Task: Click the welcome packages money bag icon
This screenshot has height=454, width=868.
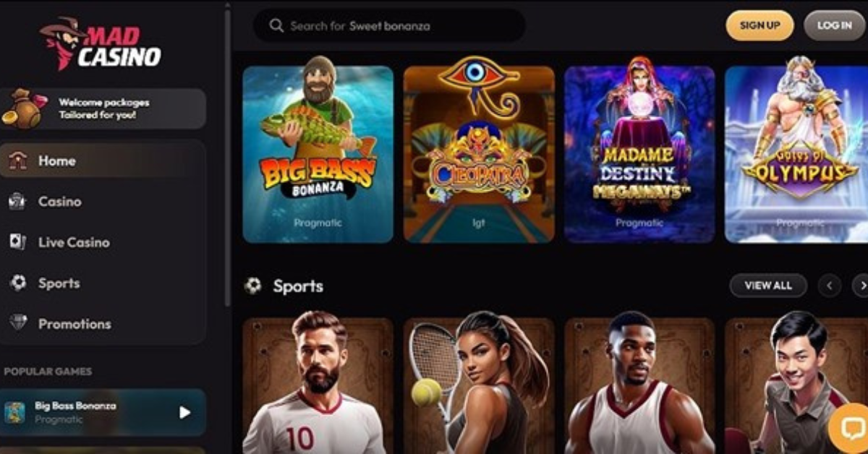Action: (x=23, y=109)
